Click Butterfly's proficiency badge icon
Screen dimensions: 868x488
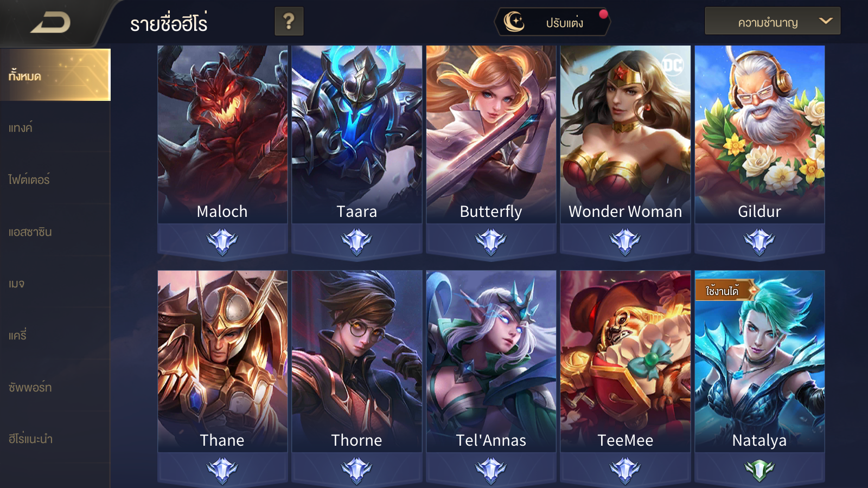tap(491, 241)
